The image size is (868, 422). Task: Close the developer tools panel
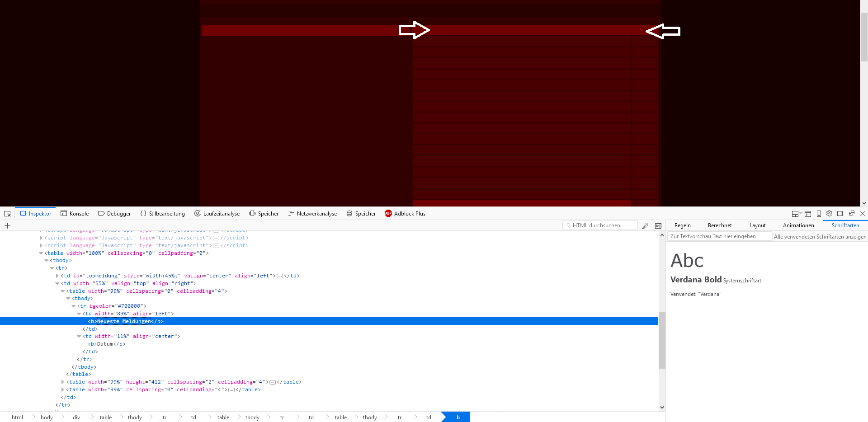pos(862,214)
